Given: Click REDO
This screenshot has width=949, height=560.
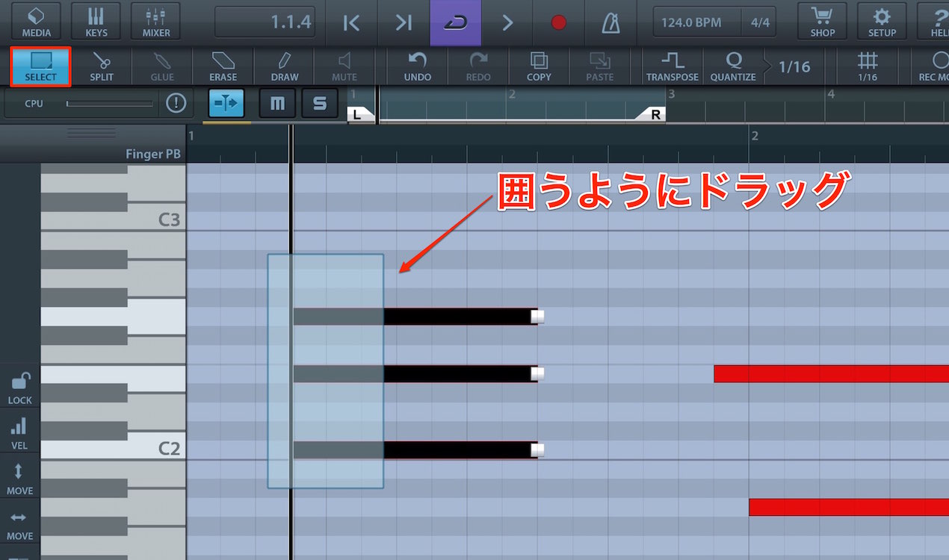Looking at the screenshot, I should (x=478, y=66).
